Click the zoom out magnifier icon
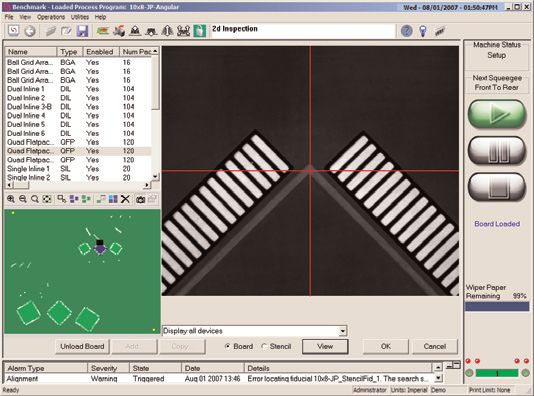Image resolution: width=534 pixels, height=396 pixels. (22, 199)
